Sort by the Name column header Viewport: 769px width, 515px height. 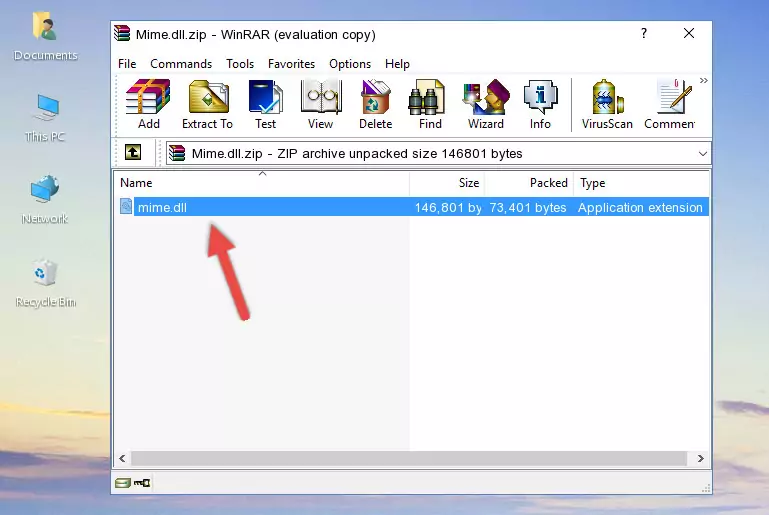coord(262,183)
